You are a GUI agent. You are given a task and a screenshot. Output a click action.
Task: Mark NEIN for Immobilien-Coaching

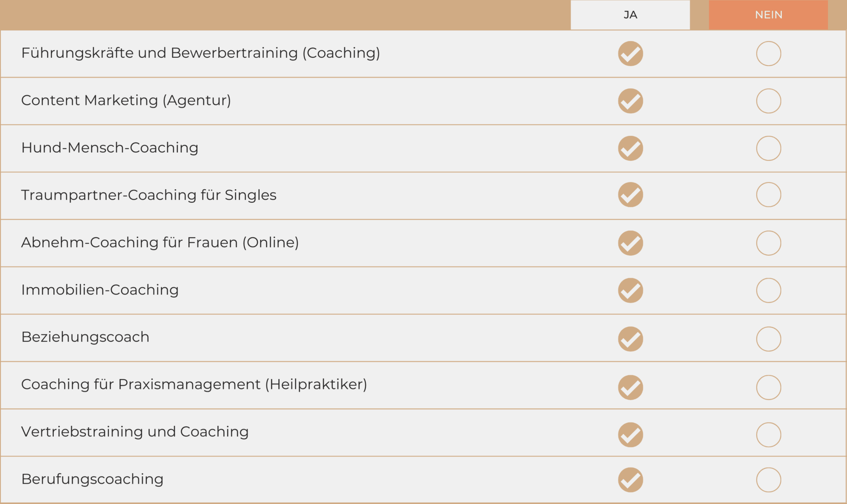(768, 291)
